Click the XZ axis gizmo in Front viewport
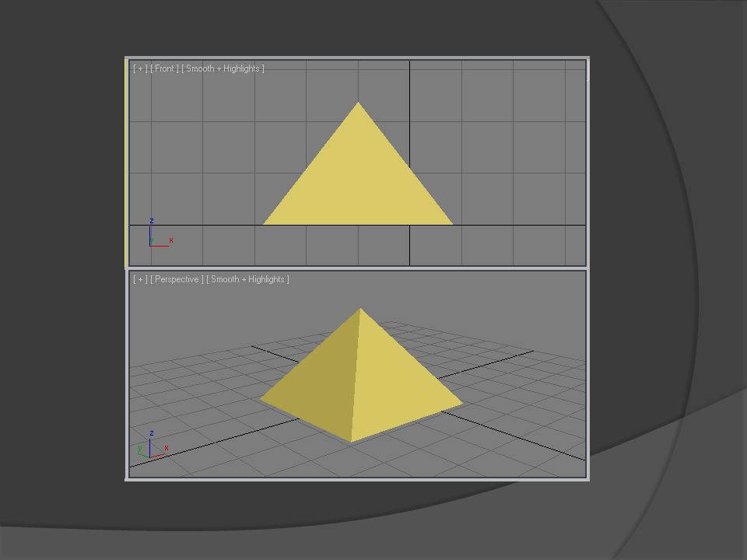 (x=160, y=233)
